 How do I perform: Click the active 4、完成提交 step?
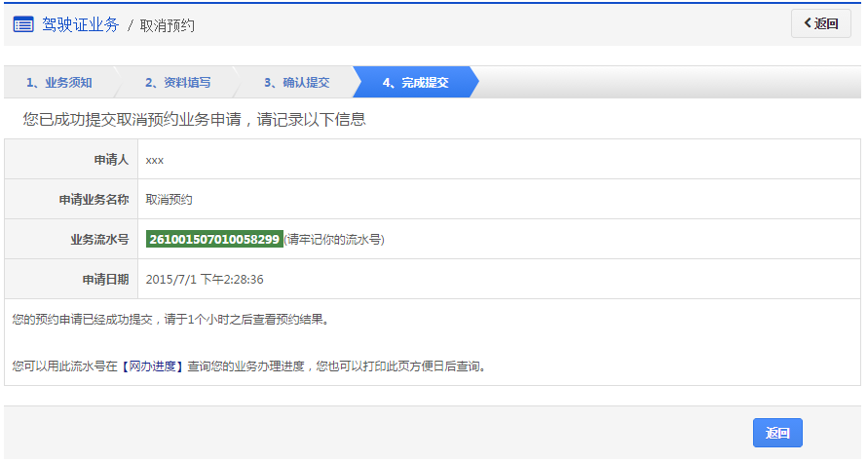415,83
